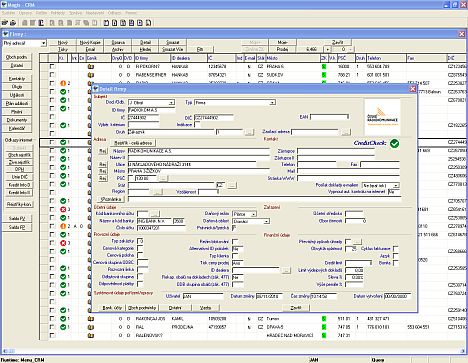Click the Smazat Vše button
468x363 pixels.
(172, 49)
